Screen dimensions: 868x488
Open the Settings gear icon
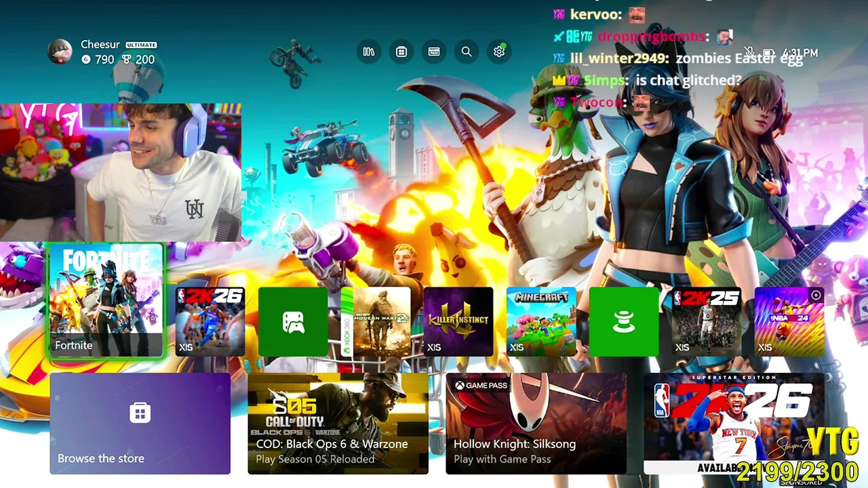(x=499, y=52)
